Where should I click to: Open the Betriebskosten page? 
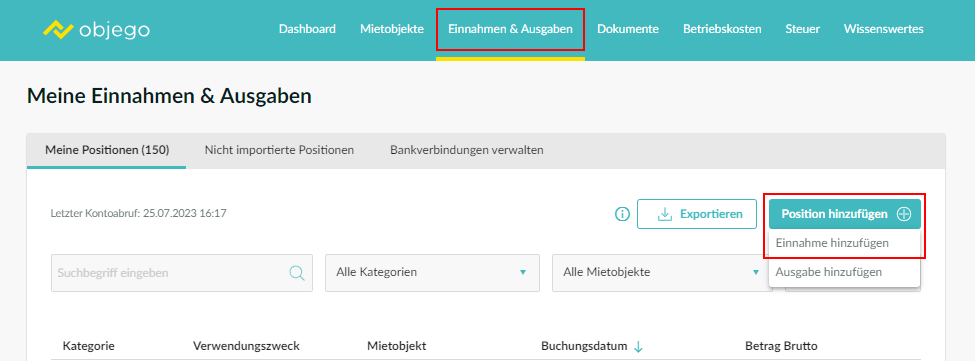[x=722, y=29]
